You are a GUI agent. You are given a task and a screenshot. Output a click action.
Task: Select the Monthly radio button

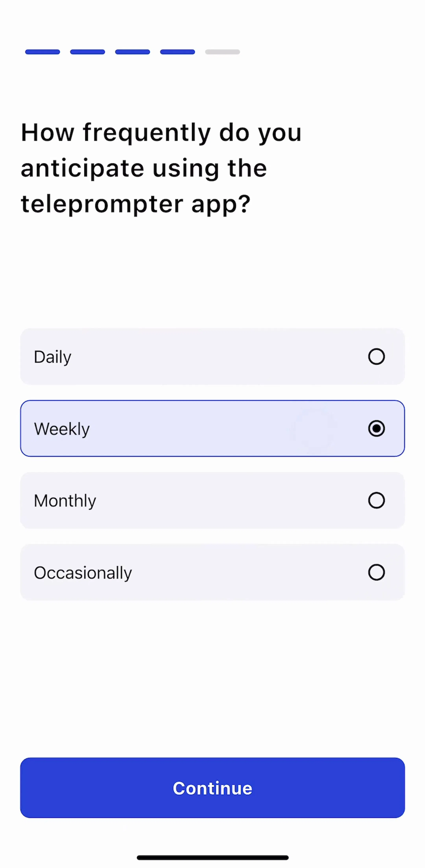click(376, 500)
